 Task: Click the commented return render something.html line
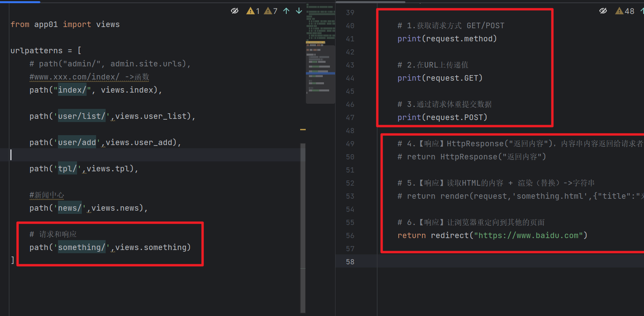[521, 196]
